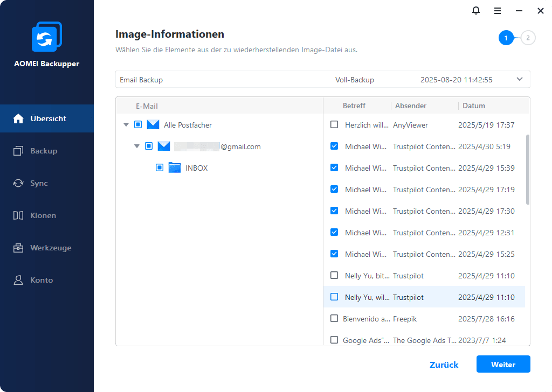Collapse the gmail.com account node

click(x=137, y=146)
